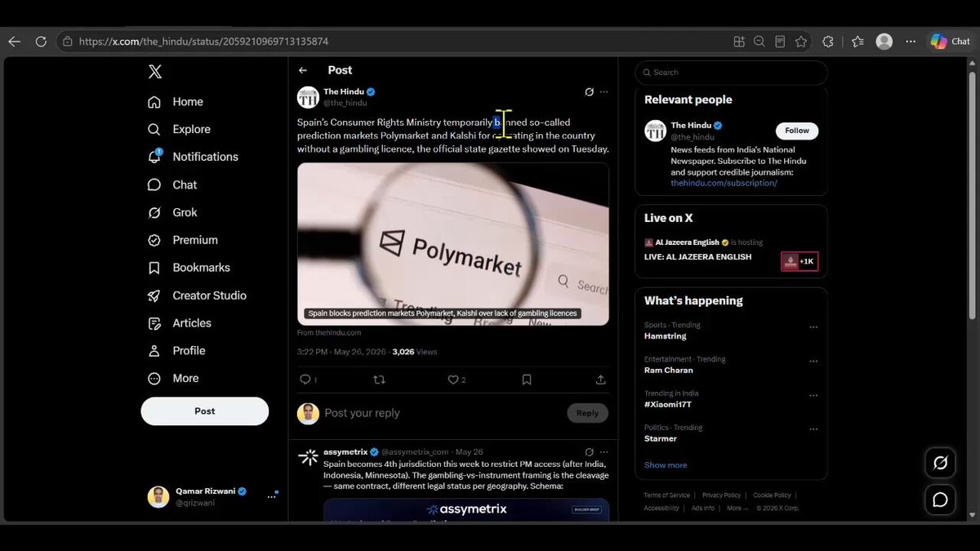Viewport: 980px width, 551px height.
Task: Click the +1K listeners thumbnail
Action: click(800, 261)
